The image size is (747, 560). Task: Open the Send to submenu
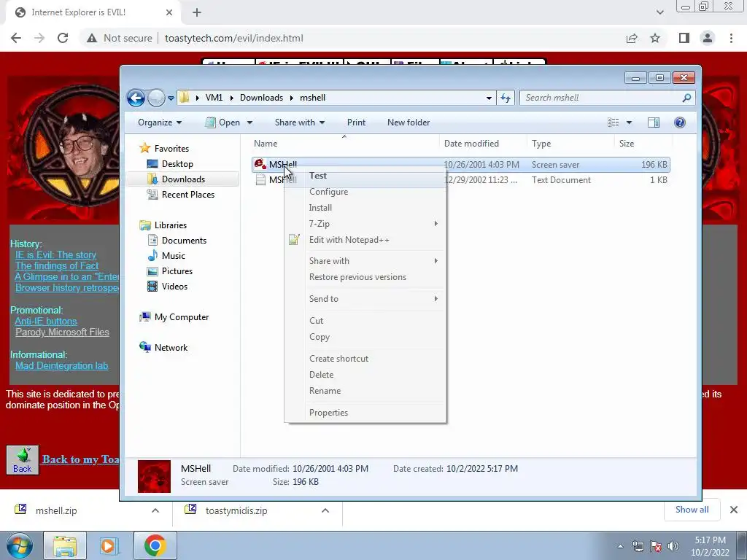[x=365, y=299]
